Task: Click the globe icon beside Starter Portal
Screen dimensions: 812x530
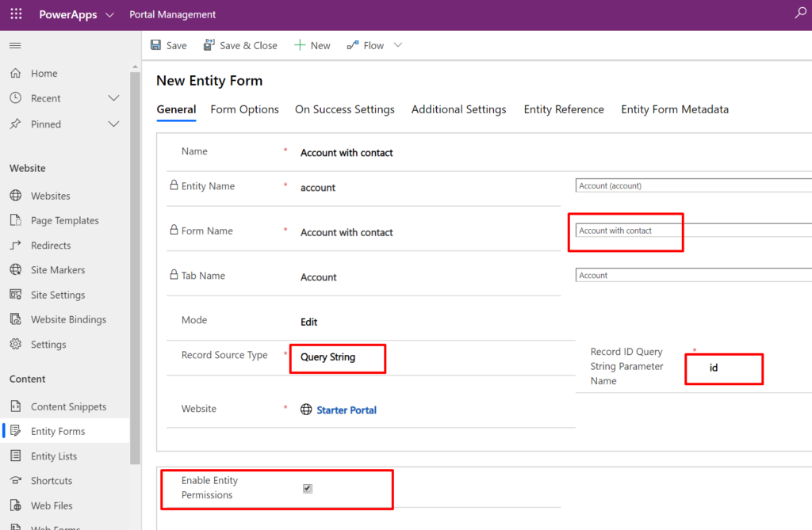Action: click(306, 410)
